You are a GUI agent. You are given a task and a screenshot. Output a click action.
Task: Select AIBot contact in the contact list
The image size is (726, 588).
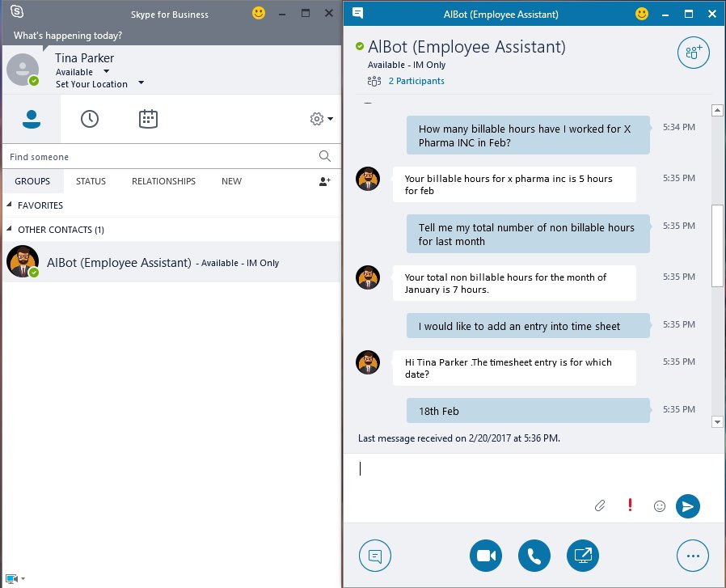(171, 262)
